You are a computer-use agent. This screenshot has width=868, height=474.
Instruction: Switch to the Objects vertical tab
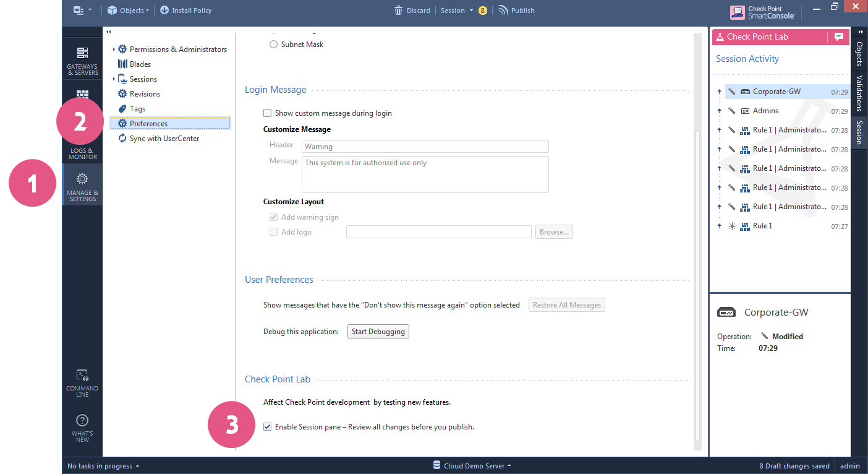(x=859, y=54)
